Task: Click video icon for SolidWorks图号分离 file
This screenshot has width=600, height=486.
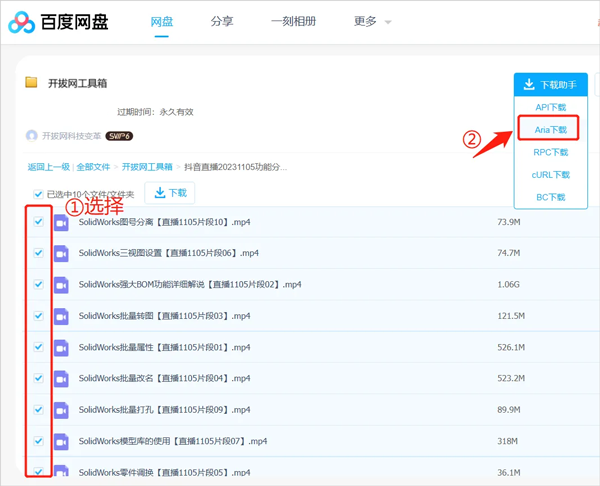Action: 61,222
